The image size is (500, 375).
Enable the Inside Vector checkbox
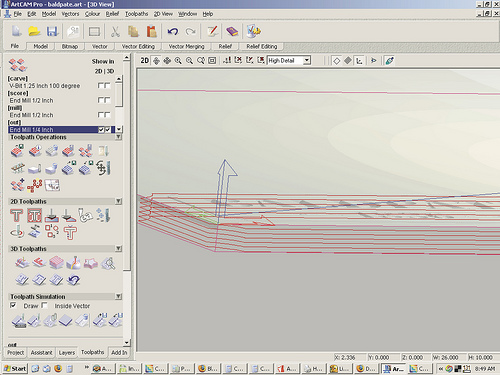pyautogui.click(x=44, y=305)
